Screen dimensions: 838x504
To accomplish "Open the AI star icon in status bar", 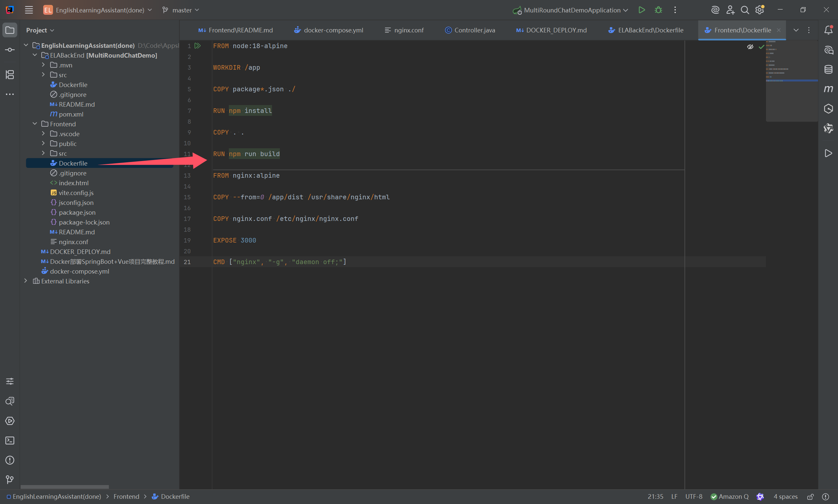I will click(x=760, y=496).
